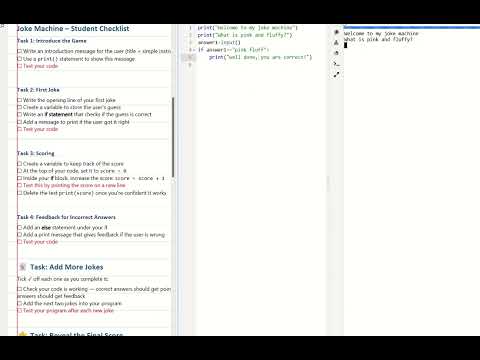The image size is (480, 360).
Task: Click code line 'print("well done, you are correct!")'
Action: coord(261,57)
